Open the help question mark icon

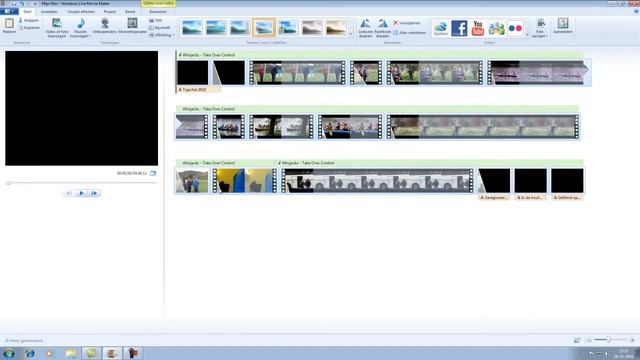[x=636, y=11]
